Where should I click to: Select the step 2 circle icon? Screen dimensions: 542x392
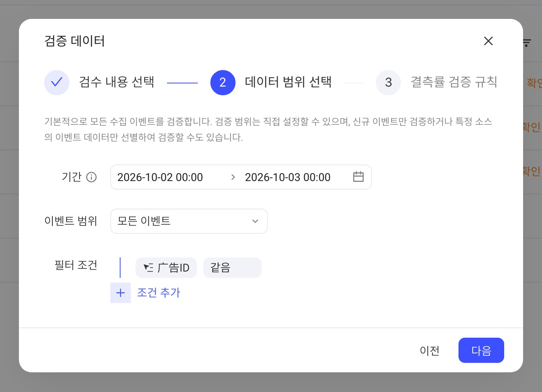(223, 83)
